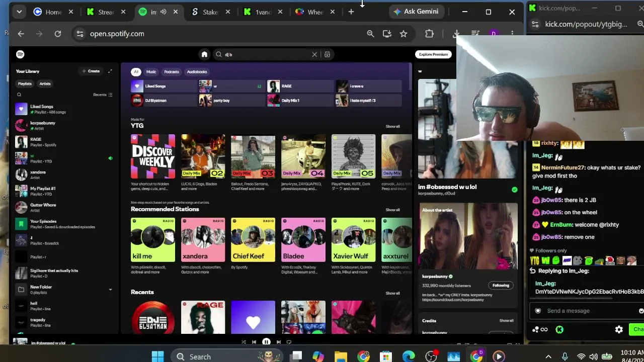Open korpsebunny artist in library list
Viewport: 644px width, 362px height.
(x=64, y=126)
